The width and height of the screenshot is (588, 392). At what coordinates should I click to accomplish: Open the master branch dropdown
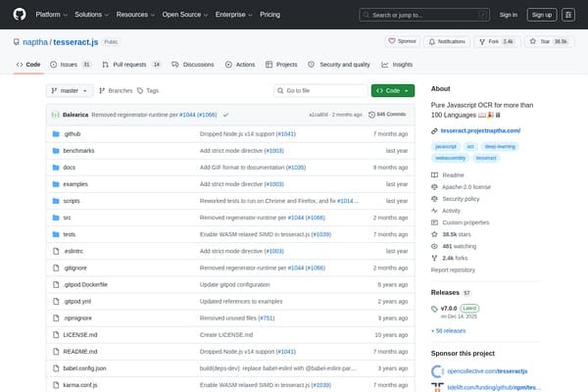coord(70,91)
